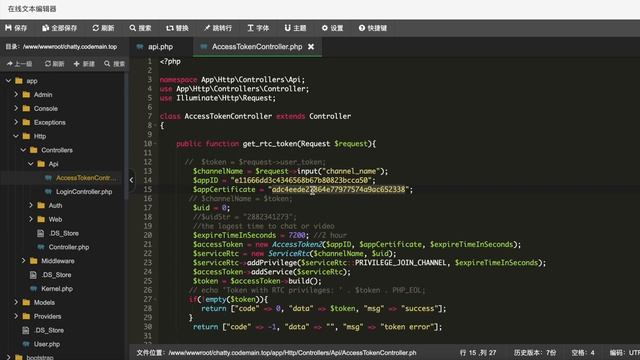Expand the Models folder
Viewport: 640px width, 360px height.
[16, 303]
